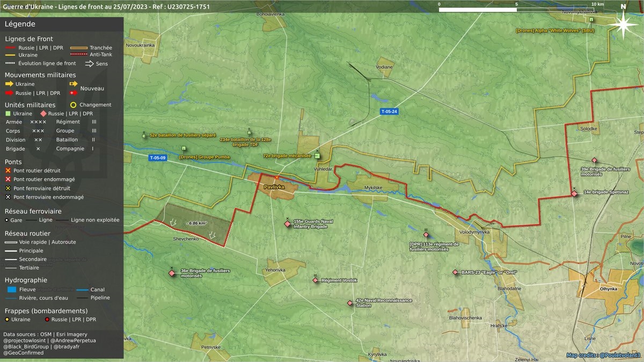Click the 72e brigade mécanisée unit square
Viewport: 644px width, 362px height.
pos(317,156)
